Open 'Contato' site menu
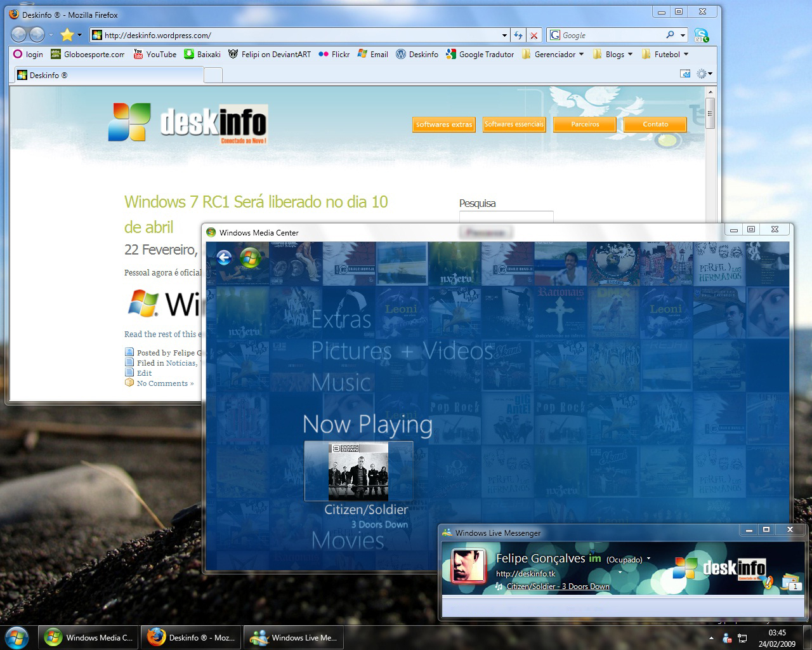 pyautogui.click(x=655, y=124)
